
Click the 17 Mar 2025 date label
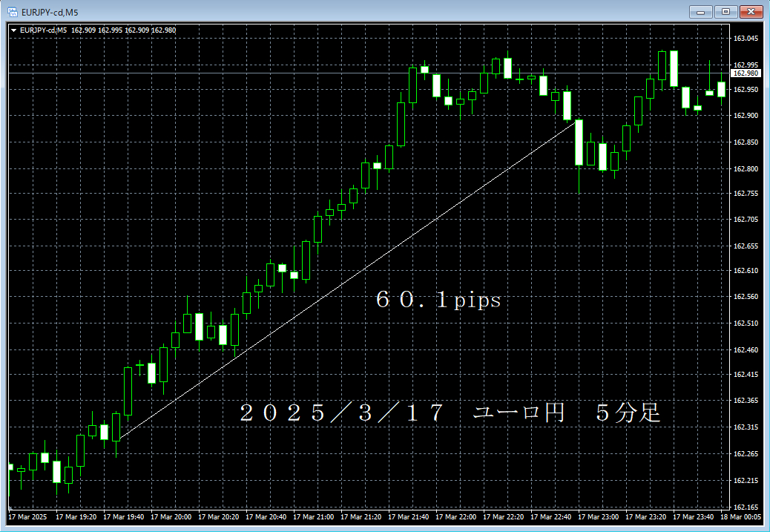pos(27,517)
